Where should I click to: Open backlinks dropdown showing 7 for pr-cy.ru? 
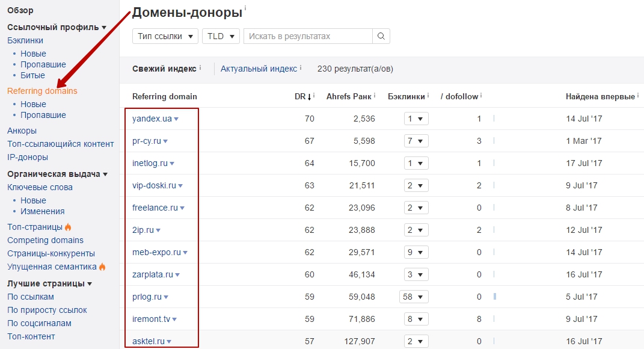pos(416,141)
